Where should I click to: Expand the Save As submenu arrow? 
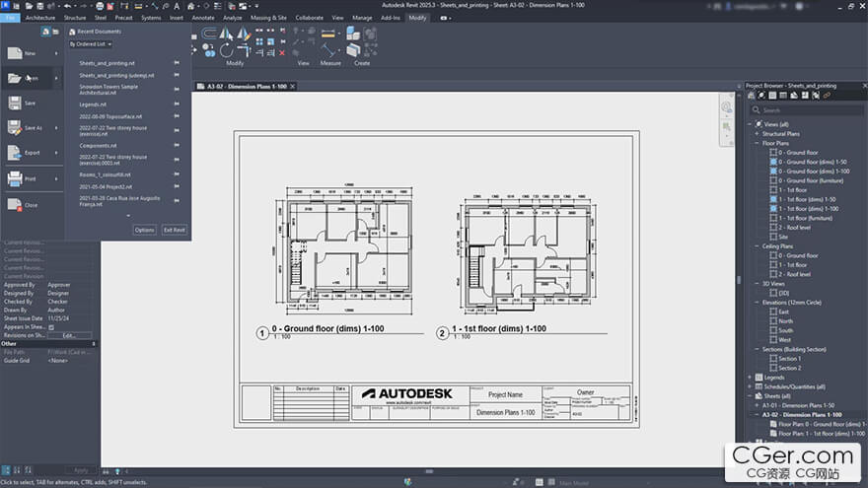point(56,128)
